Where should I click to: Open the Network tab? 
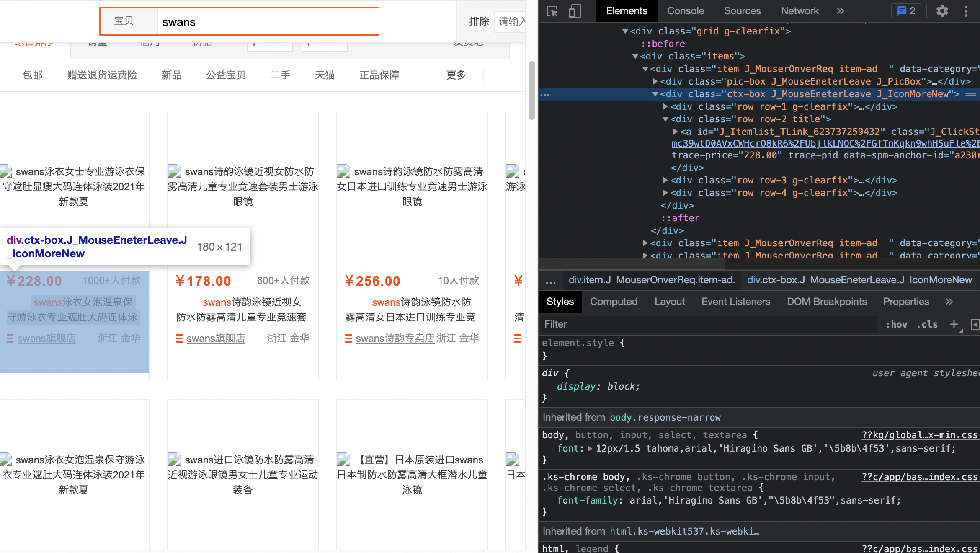(800, 11)
